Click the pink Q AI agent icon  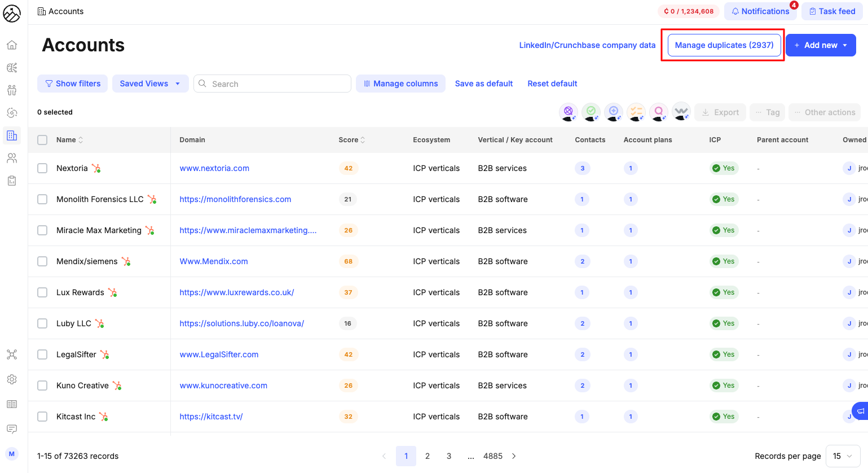coord(659,112)
